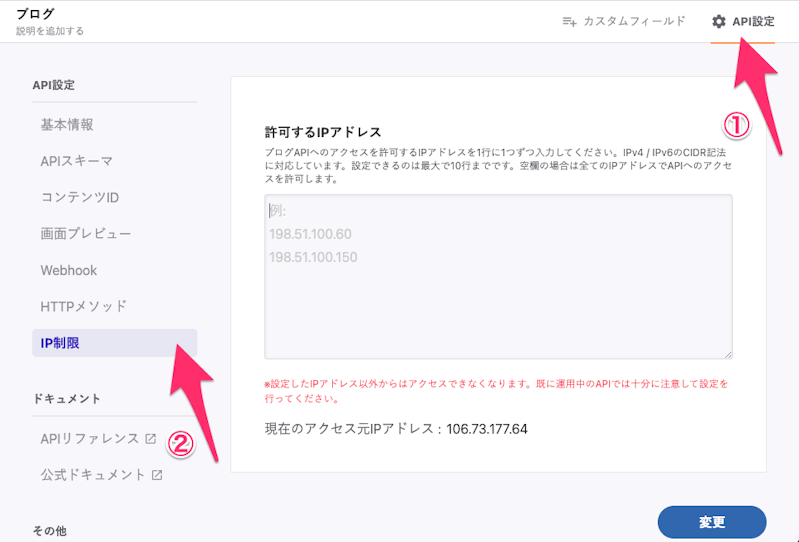
Task: Select 画面プレビュー from the sidebar
Action: coord(86,233)
